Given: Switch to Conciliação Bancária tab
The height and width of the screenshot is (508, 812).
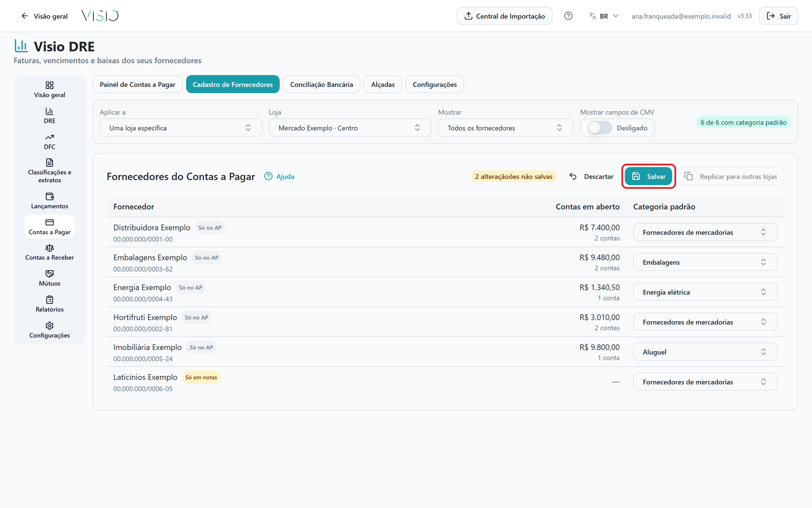Looking at the screenshot, I should coord(321,84).
